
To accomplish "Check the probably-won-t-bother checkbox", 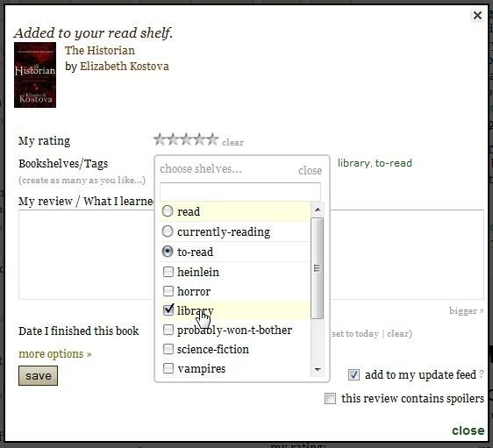I will pyautogui.click(x=168, y=330).
